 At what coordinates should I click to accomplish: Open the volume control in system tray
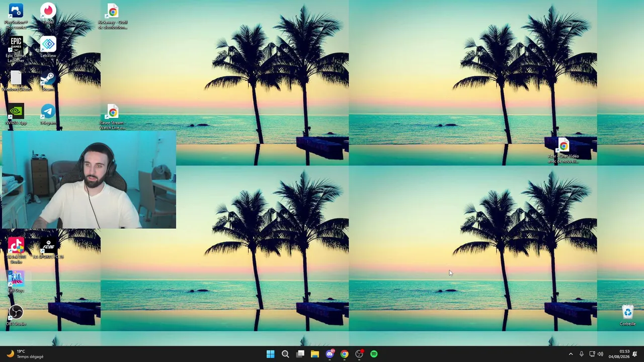600,354
